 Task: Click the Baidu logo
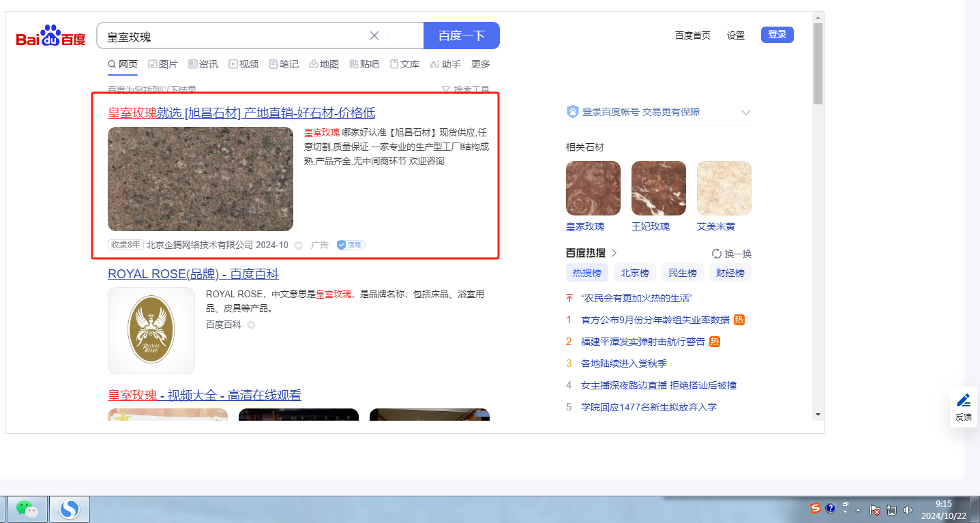[x=51, y=36]
